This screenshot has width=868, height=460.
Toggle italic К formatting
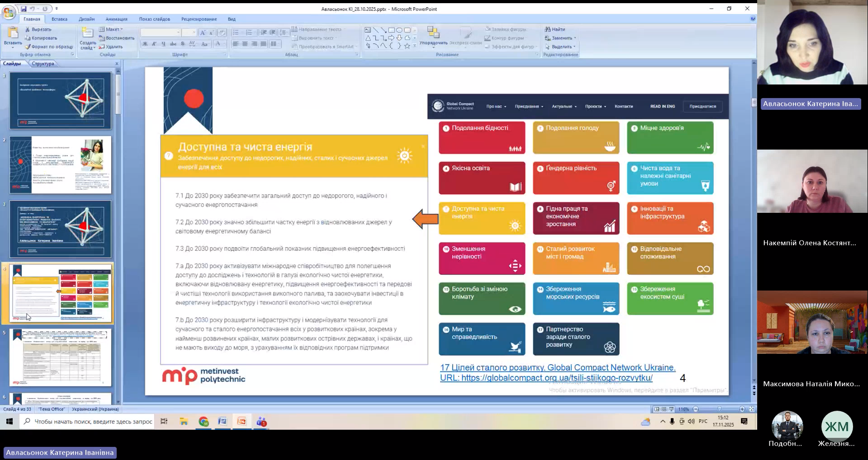[x=154, y=44]
